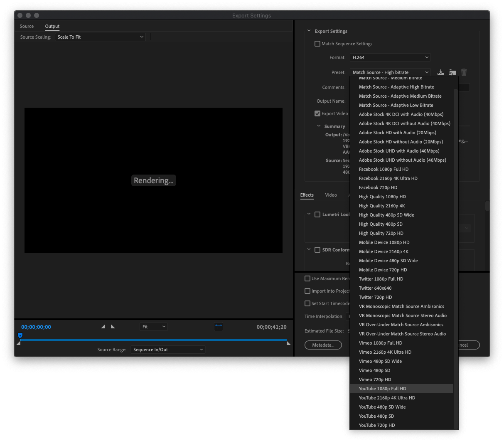Click the Import Preset folder icon
The width and height of the screenshot is (504, 441).
[452, 72]
